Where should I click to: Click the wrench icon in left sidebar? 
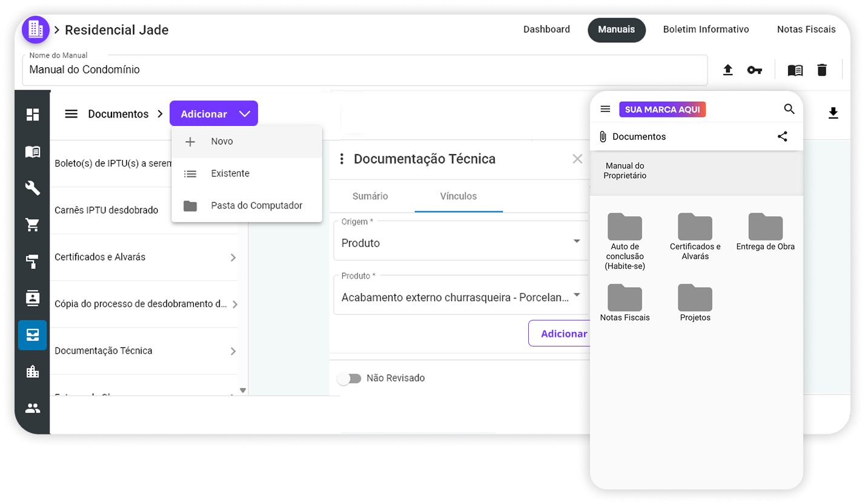pyautogui.click(x=33, y=188)
